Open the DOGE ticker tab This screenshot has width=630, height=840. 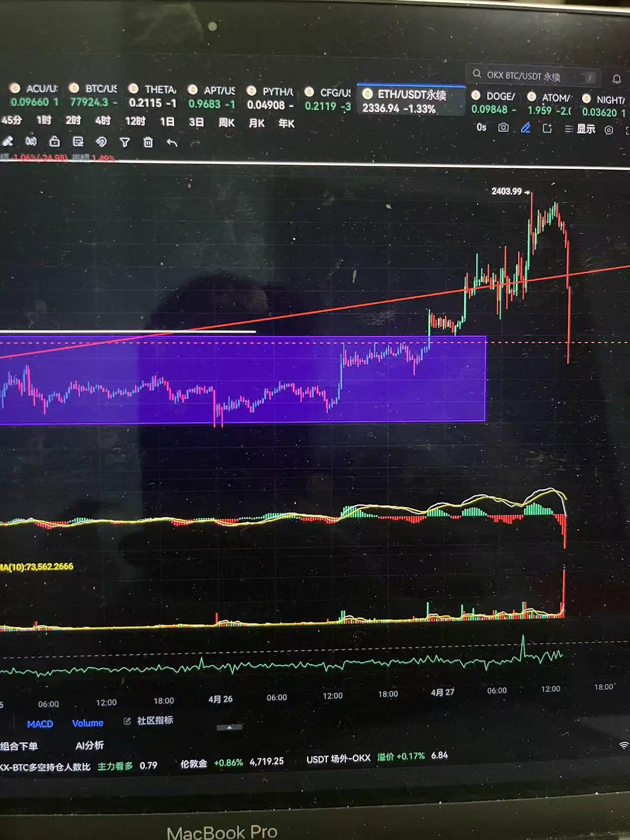[x=494, y=102]
